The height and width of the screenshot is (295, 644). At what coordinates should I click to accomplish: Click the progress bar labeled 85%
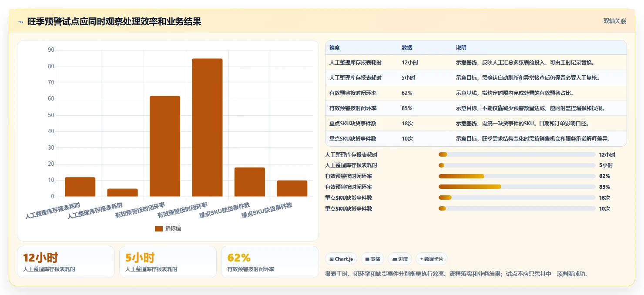[x=517, y=187]
